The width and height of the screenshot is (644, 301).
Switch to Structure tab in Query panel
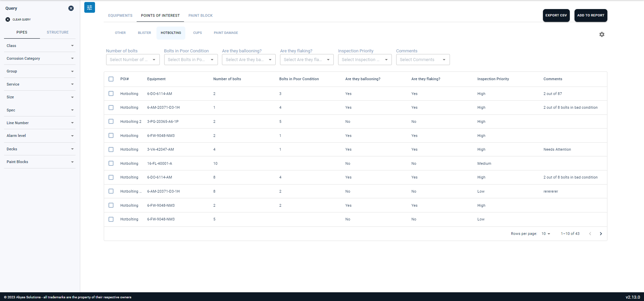[x=57, y=32]
